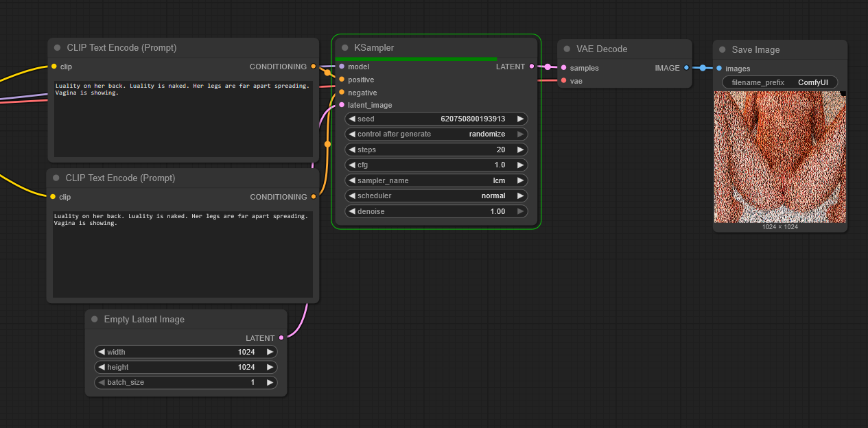The width and height of the screenshot is (868, 428).
Task: Open the scheduler dropdown showing normal
Action: [436, 196]
